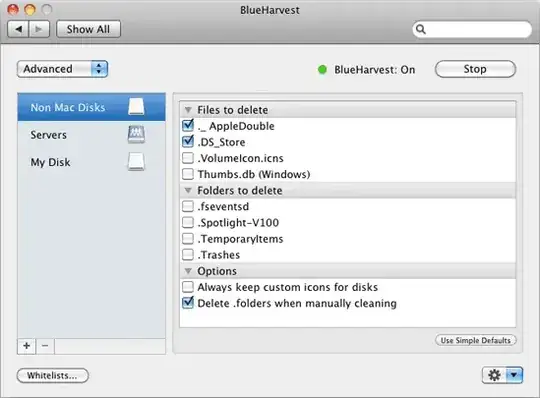Click the My Disk drive icon
Screen dimensions: 540x398
point(136,162)
